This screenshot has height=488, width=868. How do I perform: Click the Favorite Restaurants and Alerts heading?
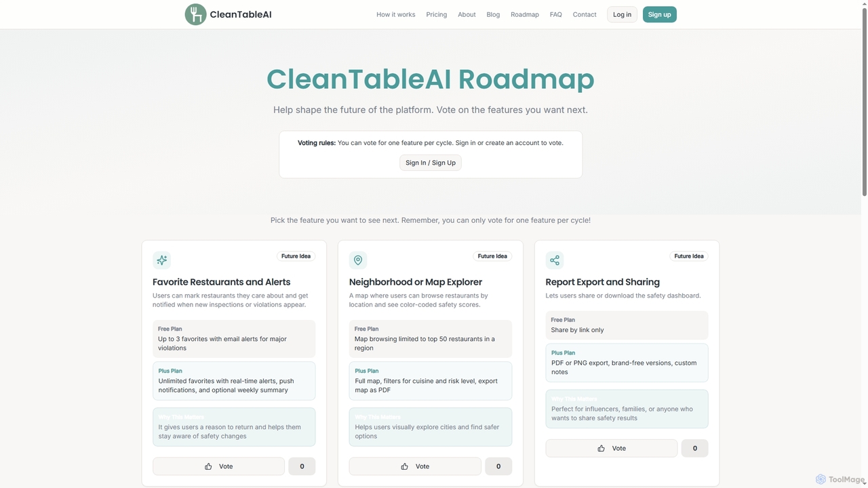pyautogui.click(x=221, y=282)
